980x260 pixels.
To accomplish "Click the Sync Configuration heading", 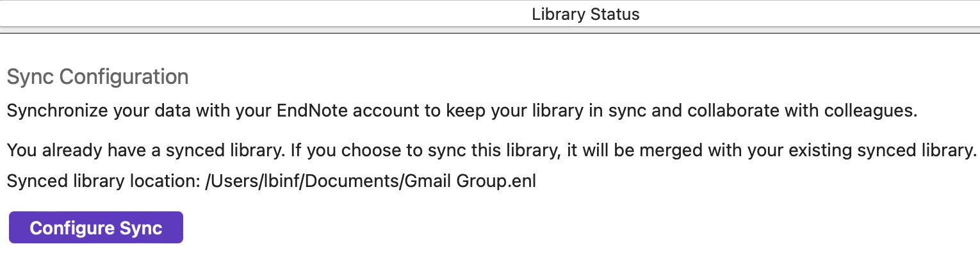I will [97, 77].
